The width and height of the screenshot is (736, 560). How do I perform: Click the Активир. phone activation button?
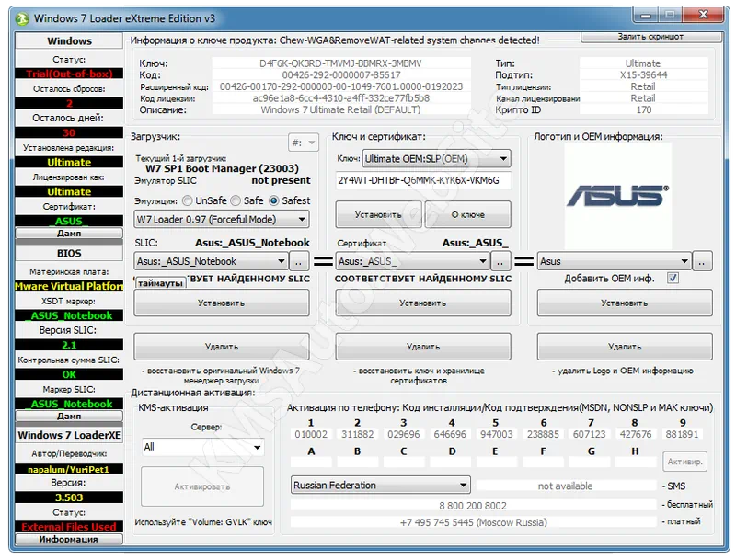pos(684,462)
